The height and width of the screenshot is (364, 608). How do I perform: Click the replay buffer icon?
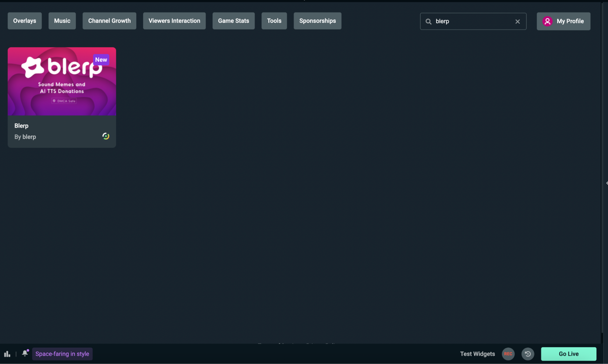528,354
